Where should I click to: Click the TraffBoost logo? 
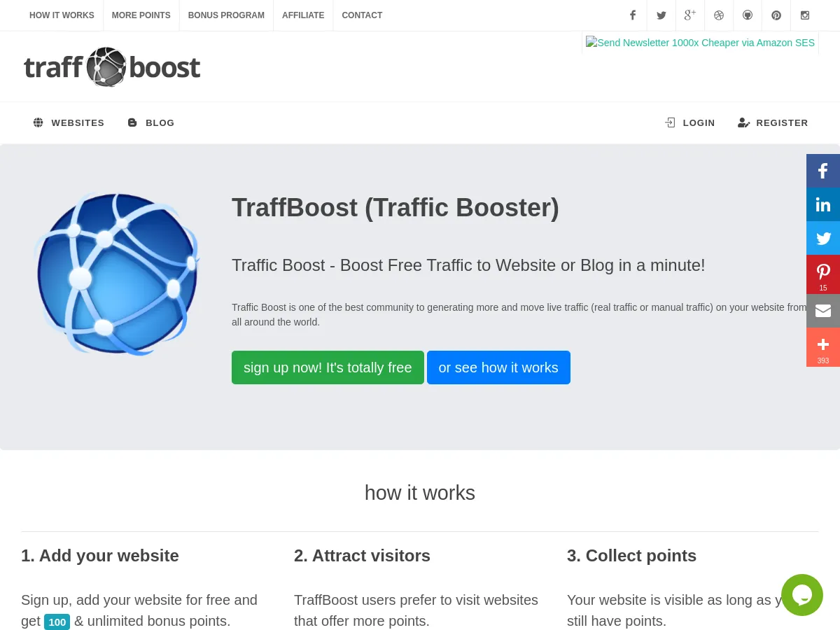[112, 66]
